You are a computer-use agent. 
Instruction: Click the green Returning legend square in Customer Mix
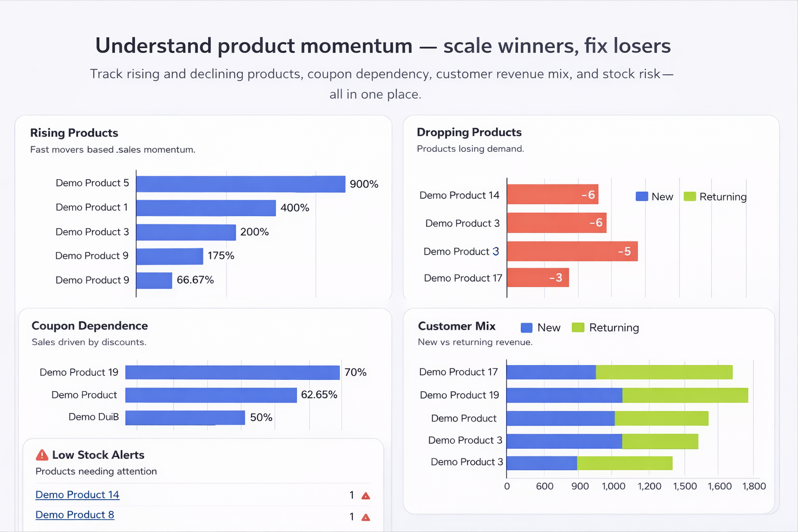(578, 328)
